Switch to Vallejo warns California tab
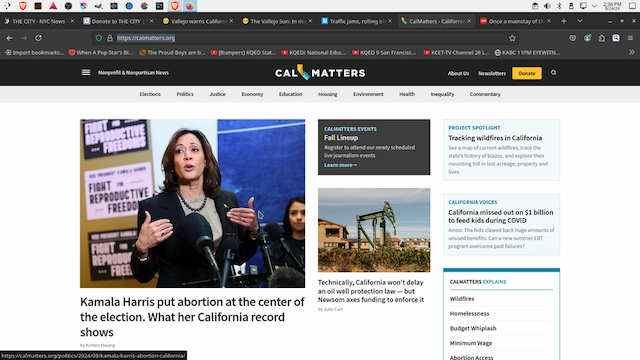640x360 pixels. pyautogui.click(x=198, y=21)
